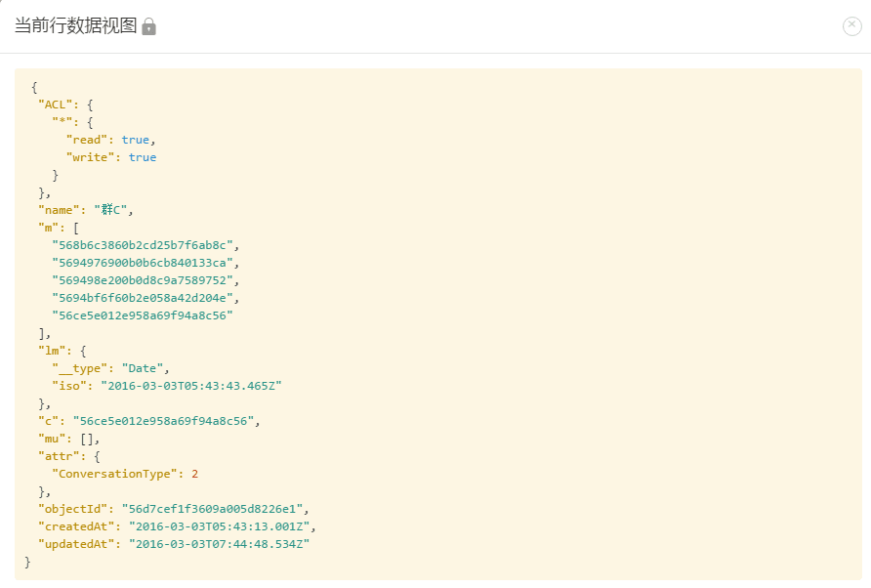Viewport: 871px width, 588px height.
Task: Click ConversationType value 2
Action: (x=195, y=474)
